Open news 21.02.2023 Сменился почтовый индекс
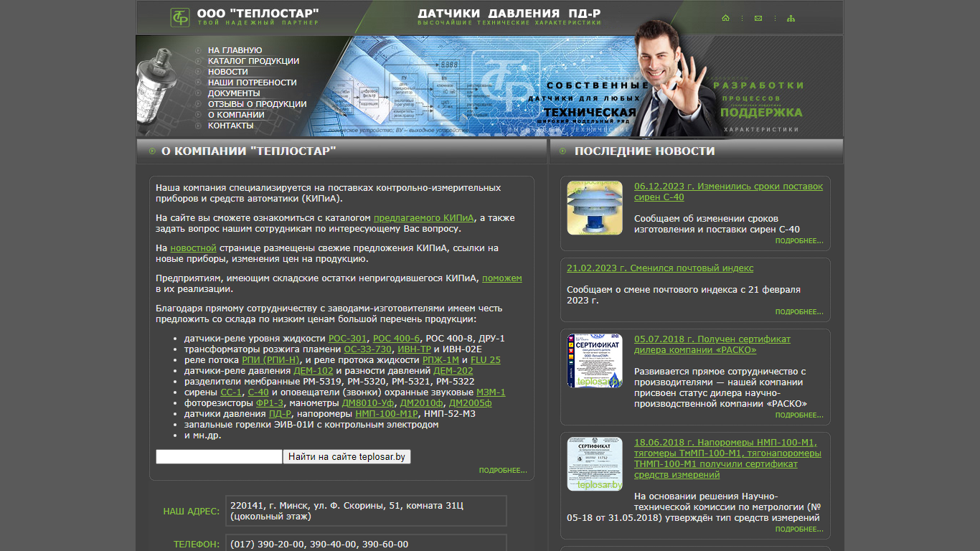The height and width of the screenshot is (551, 980). point(660,268)
